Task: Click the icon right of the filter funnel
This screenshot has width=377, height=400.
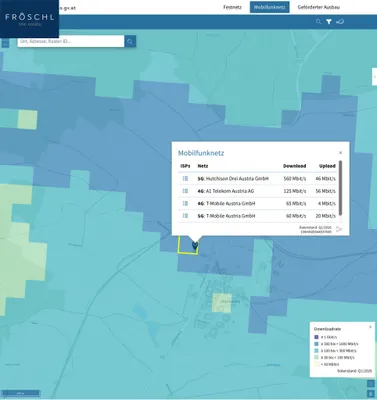Action: pyautogui.click(x=340, y=22)
